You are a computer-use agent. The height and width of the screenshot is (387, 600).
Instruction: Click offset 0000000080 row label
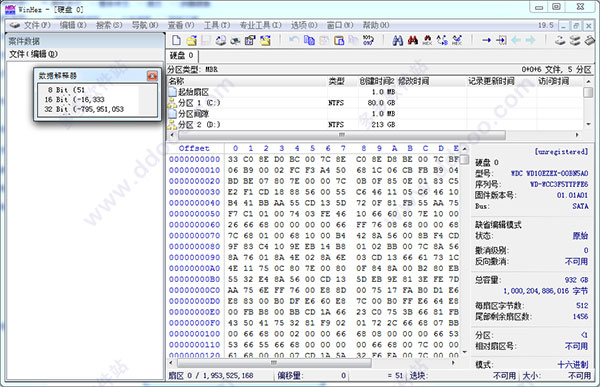coord(194,247)
